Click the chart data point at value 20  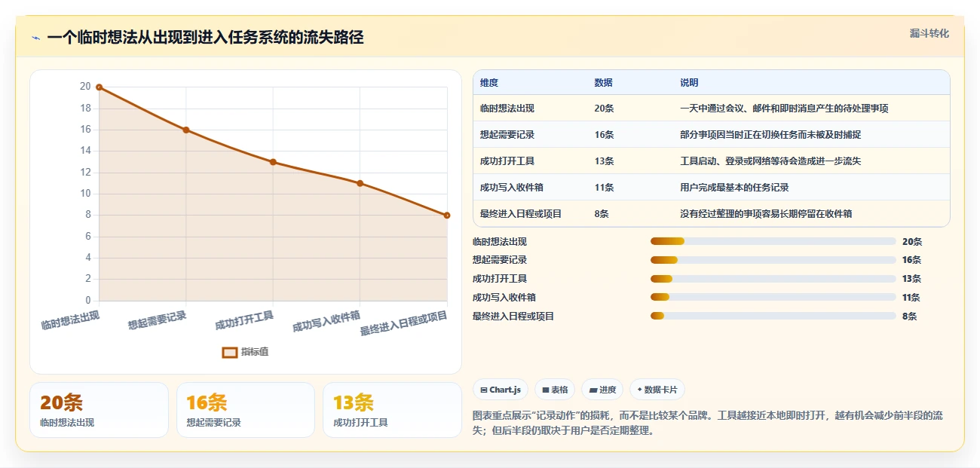click(99, 87)
